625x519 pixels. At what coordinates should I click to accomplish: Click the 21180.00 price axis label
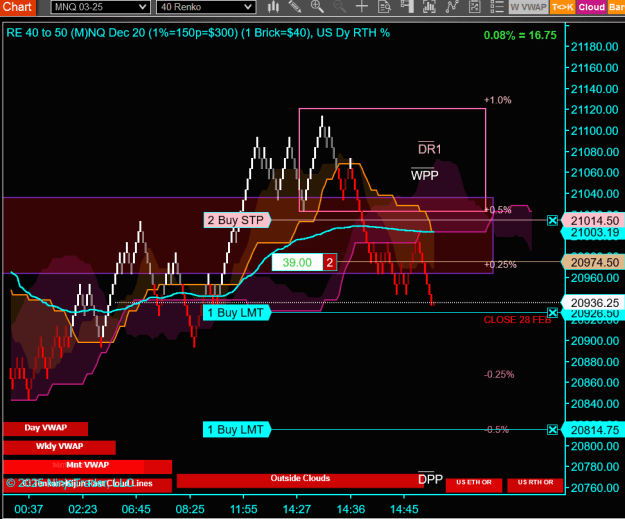point(595,47)
